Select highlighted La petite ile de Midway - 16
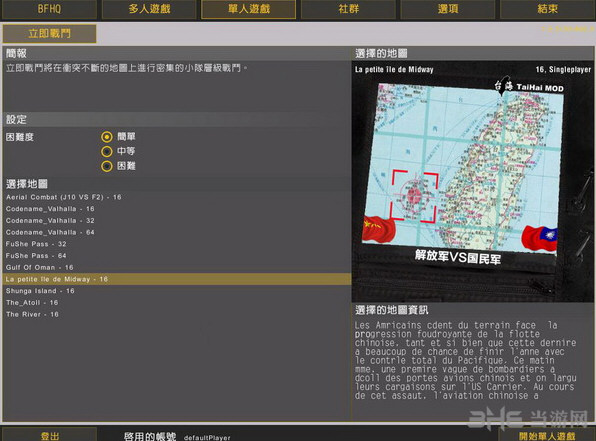The height and width of the screenshot is (441, 596). coord(177,279)
